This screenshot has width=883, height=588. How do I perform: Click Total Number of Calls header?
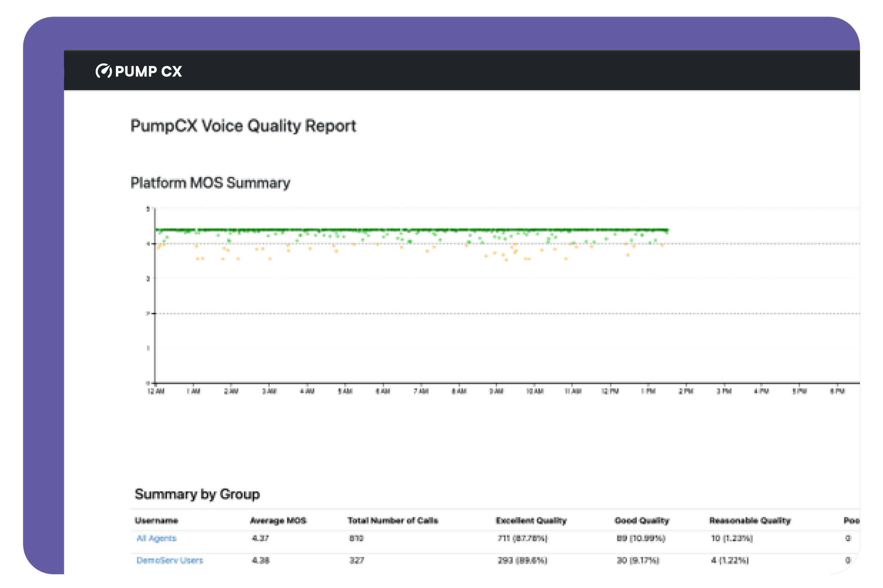pyautogui.click(x=392, y=521)
